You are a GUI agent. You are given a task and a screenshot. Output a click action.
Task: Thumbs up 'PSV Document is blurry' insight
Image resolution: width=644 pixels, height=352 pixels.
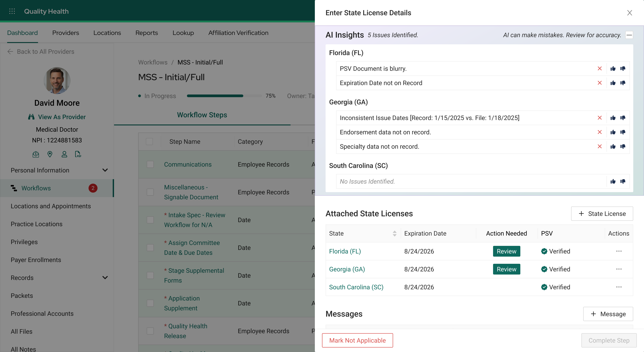tap(613, 69)
